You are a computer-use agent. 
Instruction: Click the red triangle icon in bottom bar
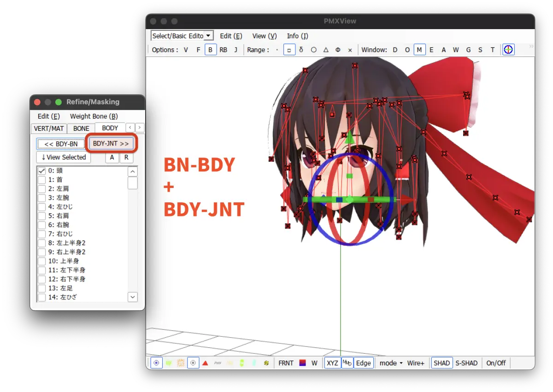click(x=206, y=363)
